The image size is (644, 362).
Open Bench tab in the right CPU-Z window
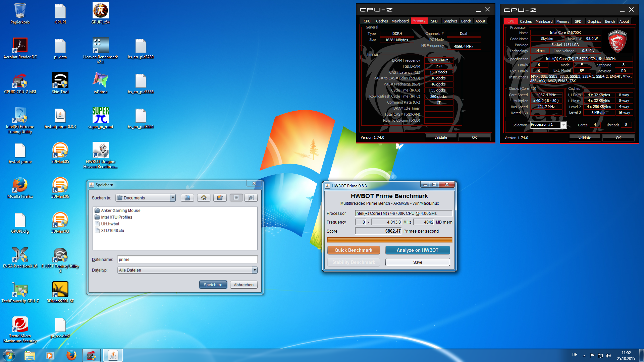pos(610,21)
